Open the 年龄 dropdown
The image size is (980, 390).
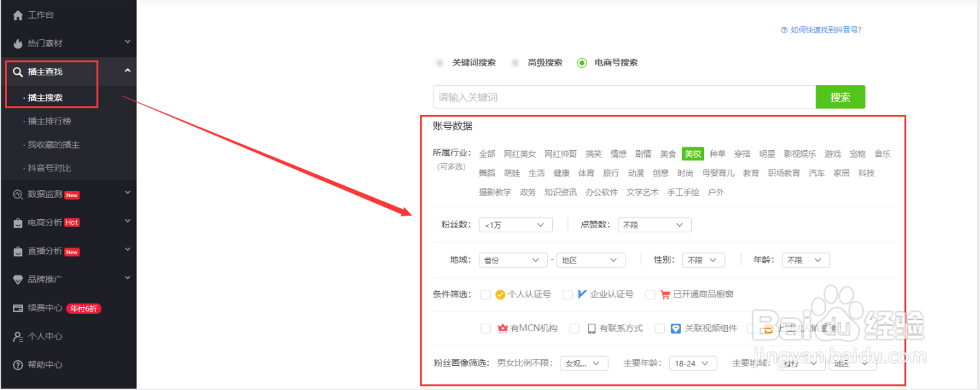(806, 260)
